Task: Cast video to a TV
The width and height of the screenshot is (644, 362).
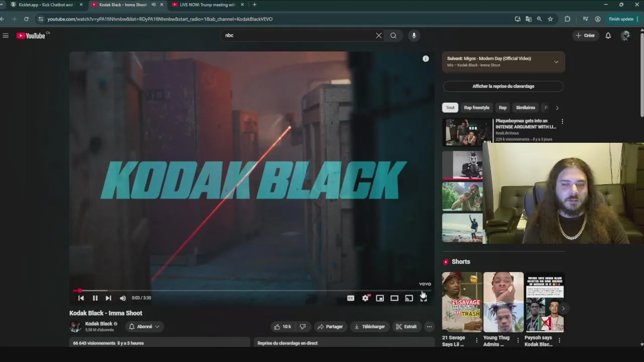Action: [x=409, y=298]
